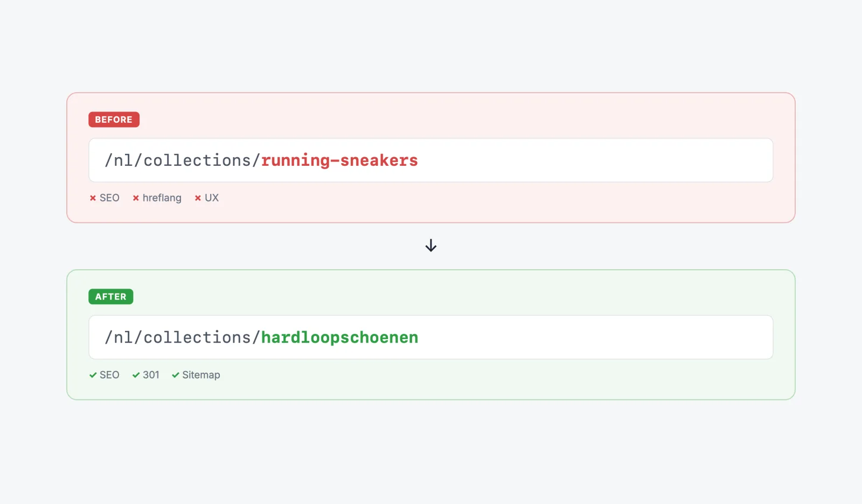The image size is (862, 504).
Task: Click the /nl/collections/ prefix in after URL
Action: 183,338
